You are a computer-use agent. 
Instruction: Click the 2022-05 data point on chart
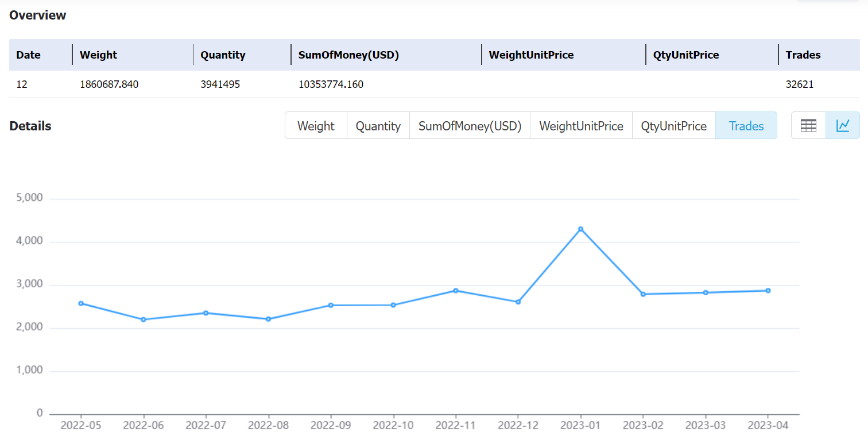[81, 303]
